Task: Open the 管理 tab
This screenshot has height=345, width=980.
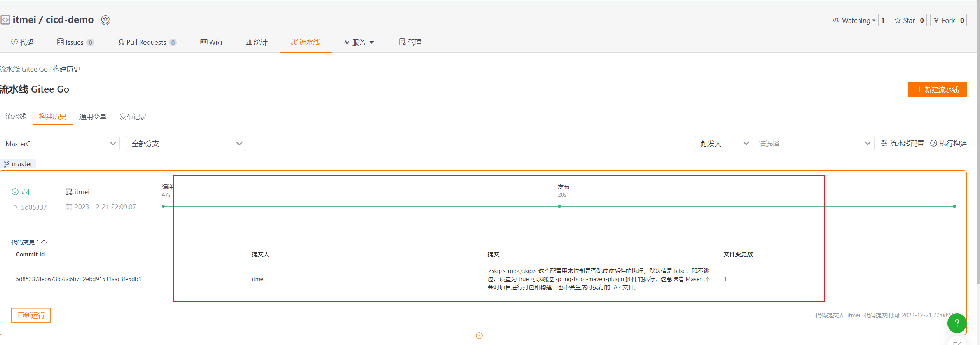Action: click(x=410, y=42)
